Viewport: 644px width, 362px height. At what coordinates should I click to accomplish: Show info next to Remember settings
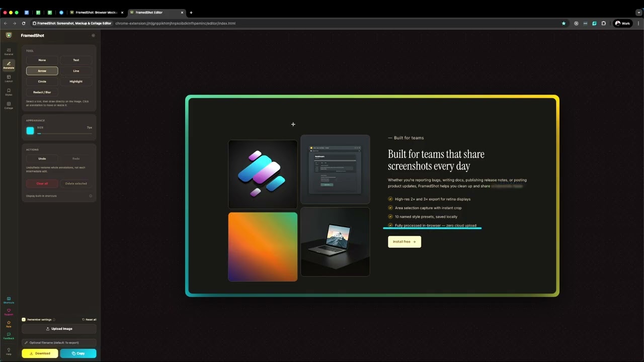(x=54, y=320)
